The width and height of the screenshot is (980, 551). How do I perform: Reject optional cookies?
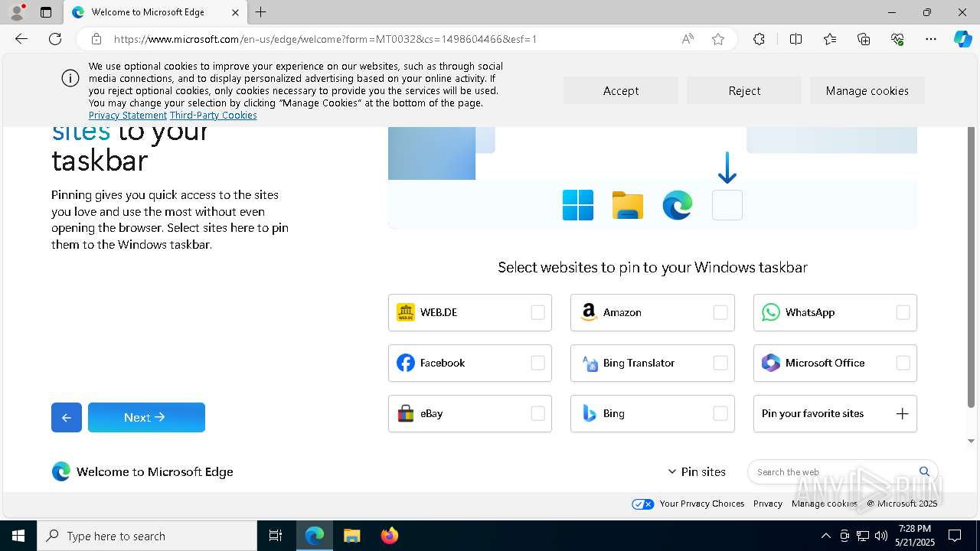744,90
